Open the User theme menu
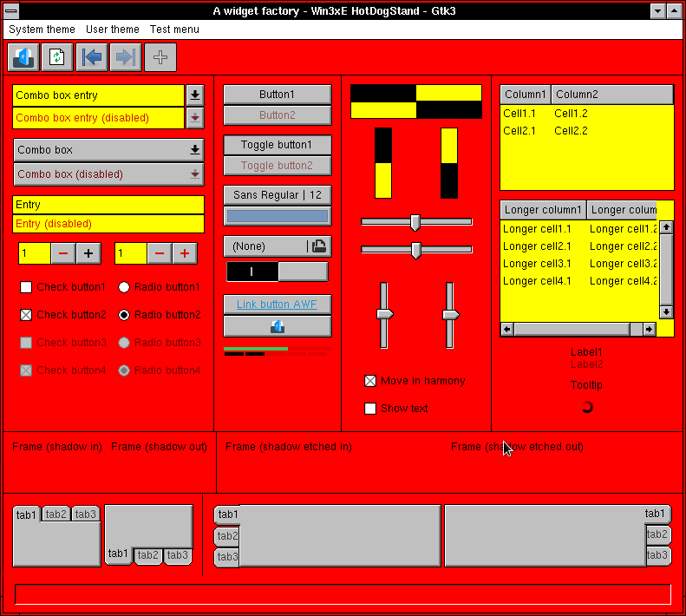686x616 pixels. click(x=113, y=29)
